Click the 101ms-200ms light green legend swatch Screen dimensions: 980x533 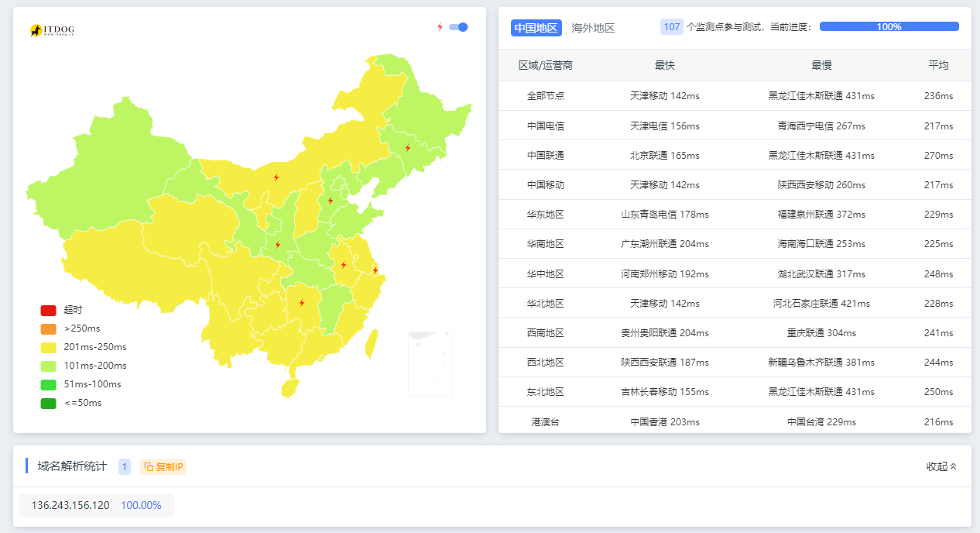(49, 366)
